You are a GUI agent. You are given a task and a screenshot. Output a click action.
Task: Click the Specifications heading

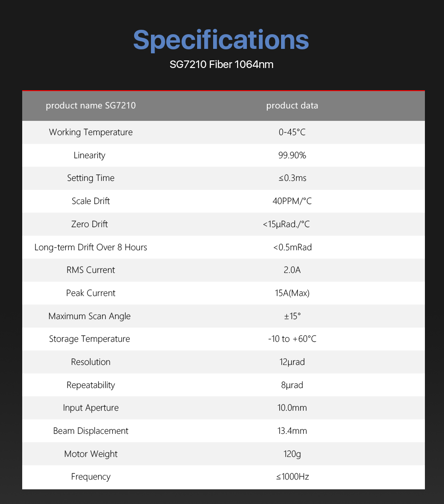click(x=221, y=40)
